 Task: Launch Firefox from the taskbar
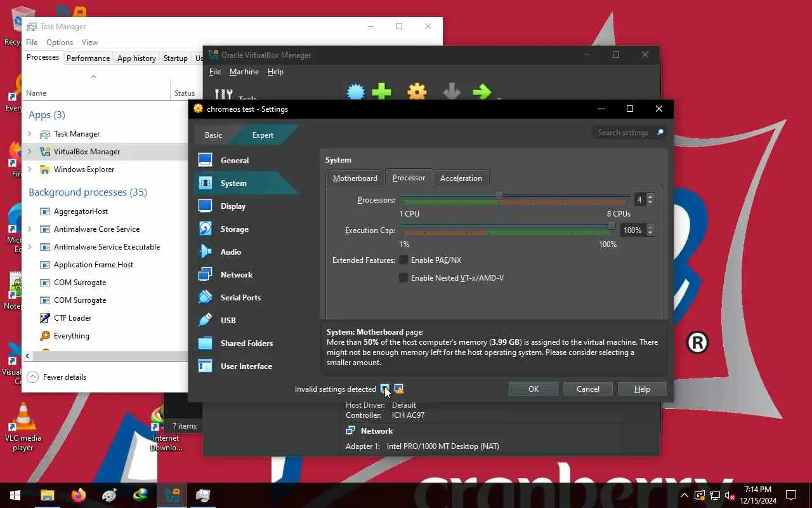pyautogui.click(x=78, y=495)
